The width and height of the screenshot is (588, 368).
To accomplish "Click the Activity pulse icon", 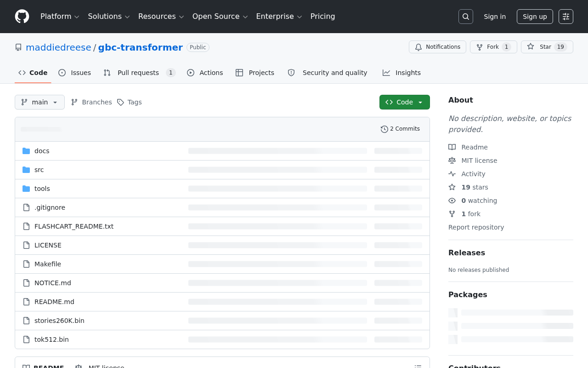I will [x=452, y=174].
